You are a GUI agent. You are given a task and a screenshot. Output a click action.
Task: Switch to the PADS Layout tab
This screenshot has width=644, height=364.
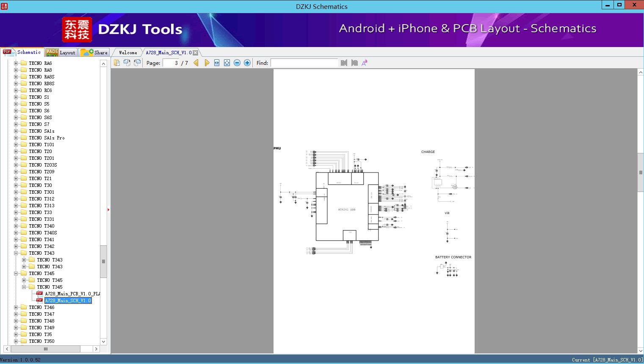click(x=61, y=53)
